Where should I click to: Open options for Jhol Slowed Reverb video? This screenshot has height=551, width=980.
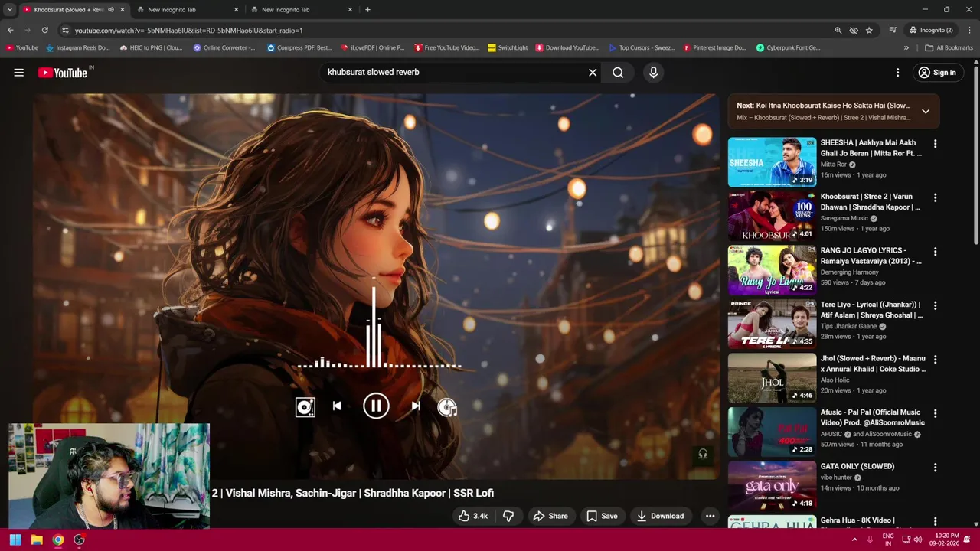(935, 360)
